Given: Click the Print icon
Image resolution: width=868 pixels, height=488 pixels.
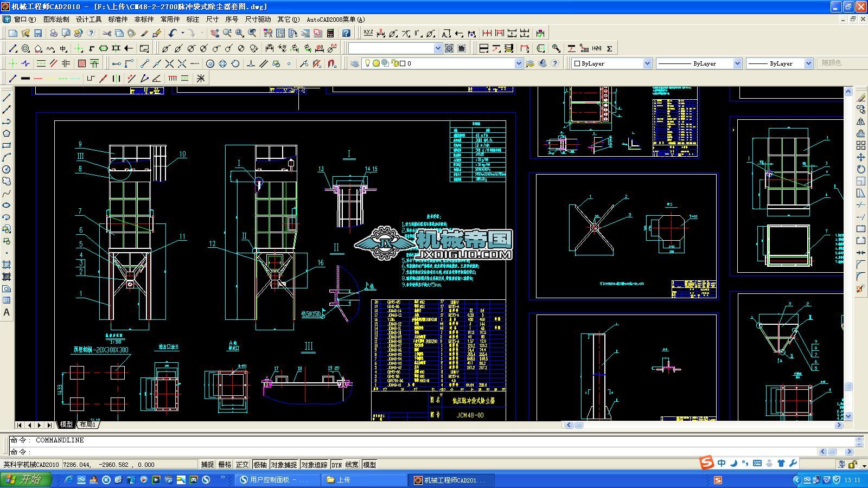Looking at the screenshot, I should point(53,33).
